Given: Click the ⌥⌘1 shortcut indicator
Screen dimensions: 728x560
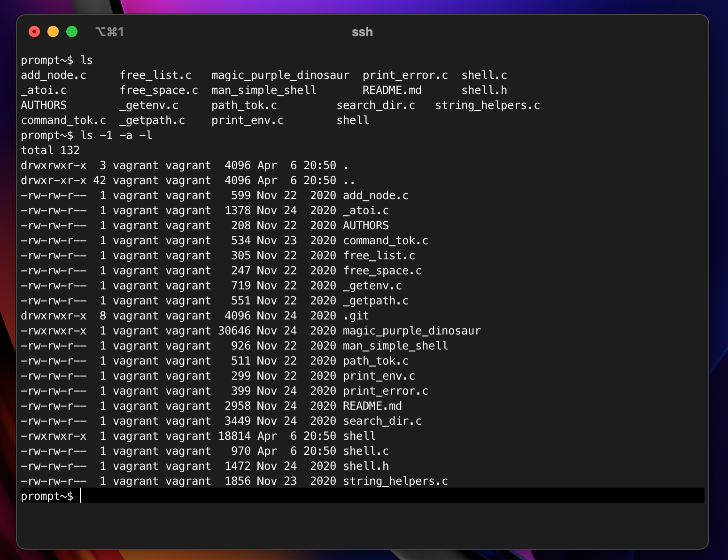Looking at the screenshot, I should 109,32.
